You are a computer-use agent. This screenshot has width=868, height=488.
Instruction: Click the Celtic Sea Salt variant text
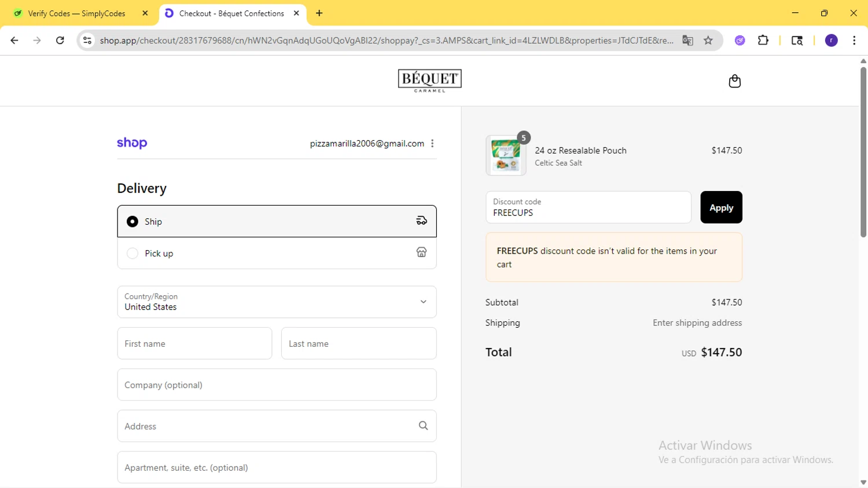tap(558, 163)
